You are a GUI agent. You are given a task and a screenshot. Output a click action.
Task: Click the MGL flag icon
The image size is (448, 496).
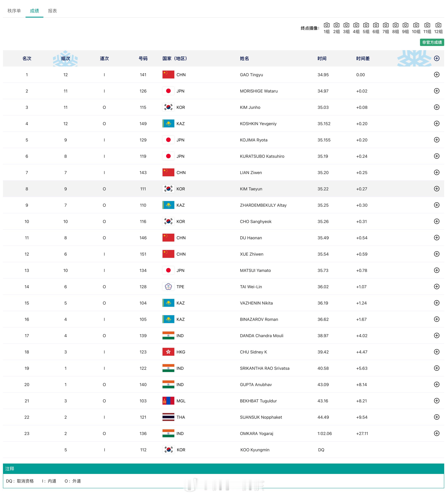click(168, 401)
